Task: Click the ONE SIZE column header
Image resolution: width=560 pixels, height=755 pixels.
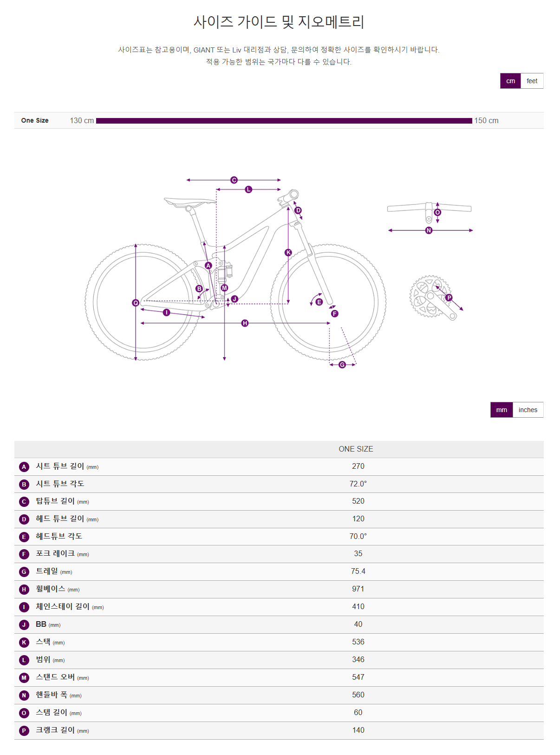Action: pos(356,449)
